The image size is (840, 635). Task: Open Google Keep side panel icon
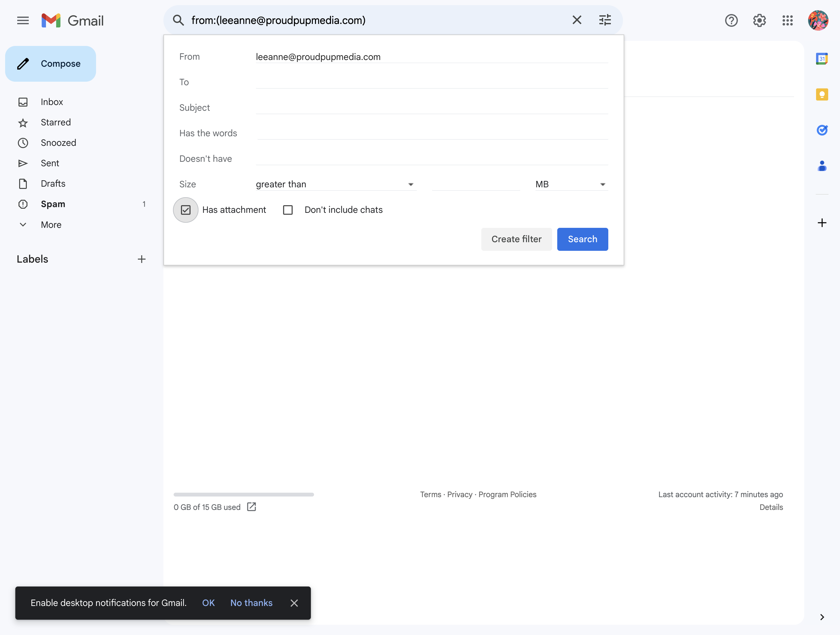coord(822,94)
